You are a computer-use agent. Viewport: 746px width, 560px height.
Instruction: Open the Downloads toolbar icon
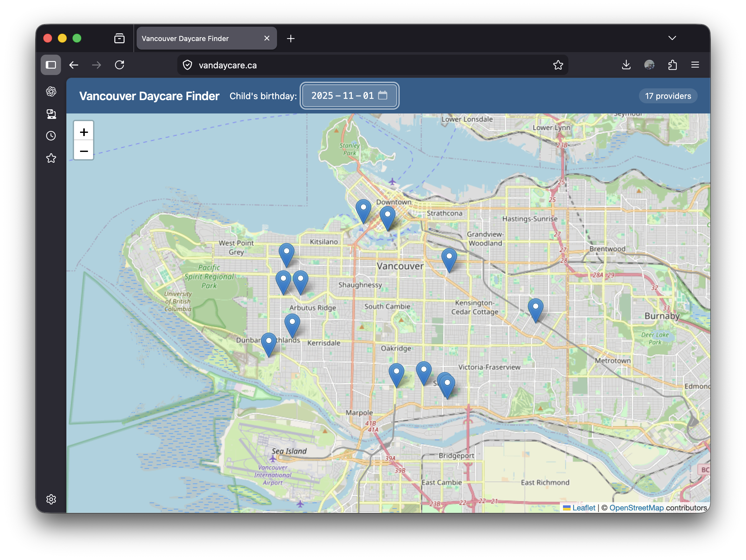pyautogui.click(x=626, y=65)
